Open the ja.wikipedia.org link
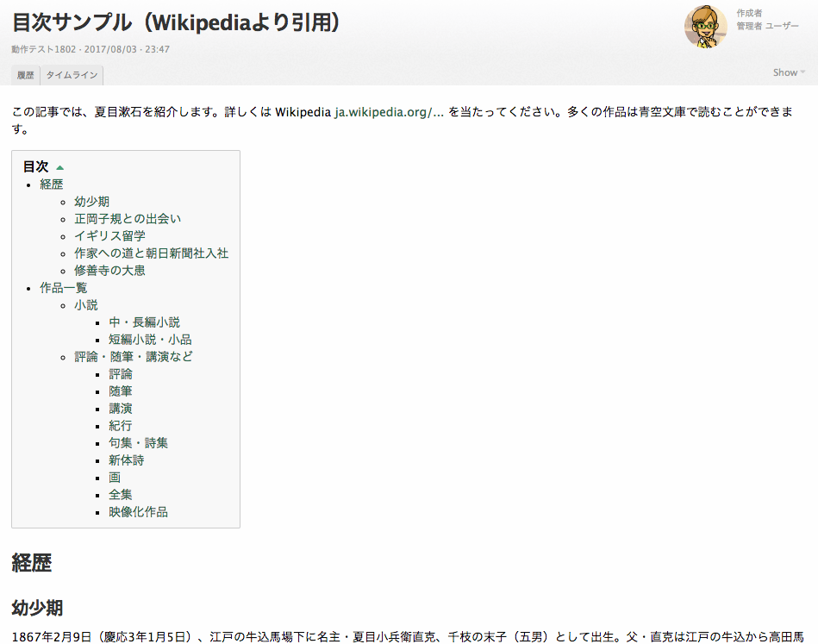 tap(390, 112)
